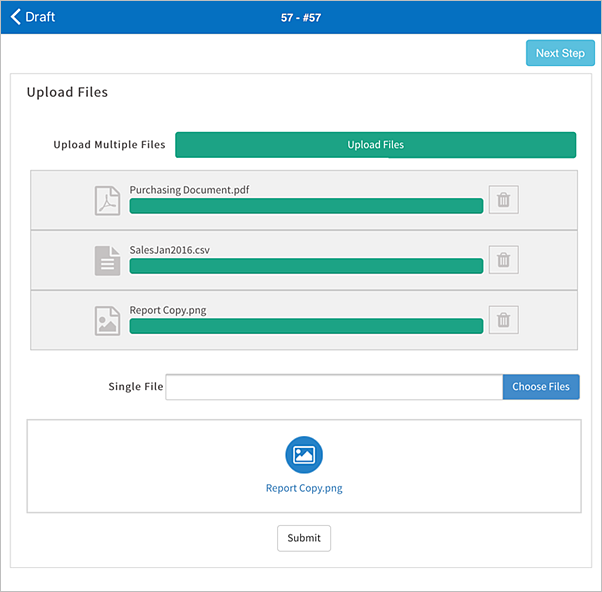
Task: Click the green Upload Files button
Action: coord(375,145)
